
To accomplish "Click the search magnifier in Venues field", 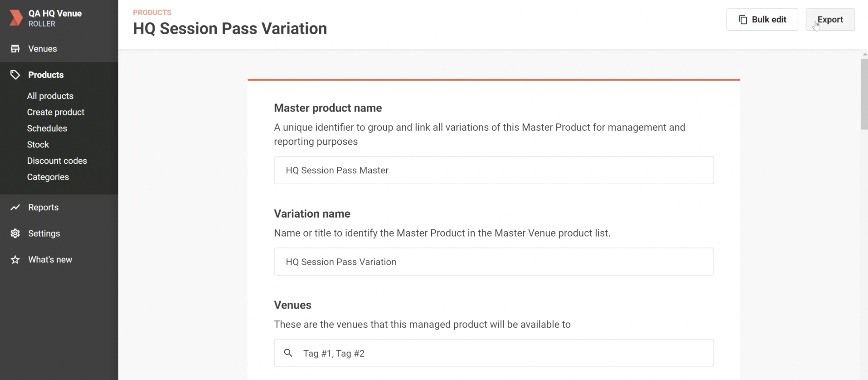I will pyautogui.click(x=288, y=353).
